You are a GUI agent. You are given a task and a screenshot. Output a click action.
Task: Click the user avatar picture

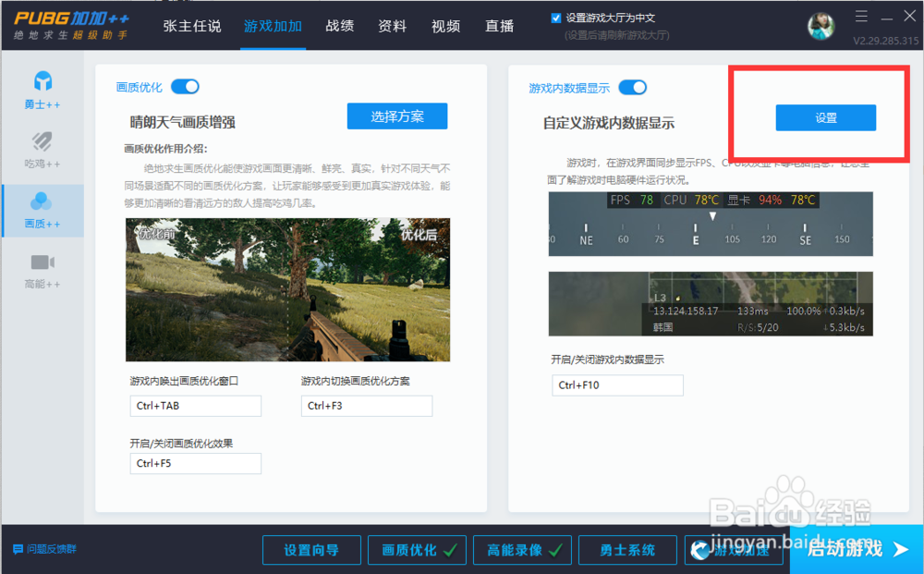821,25
